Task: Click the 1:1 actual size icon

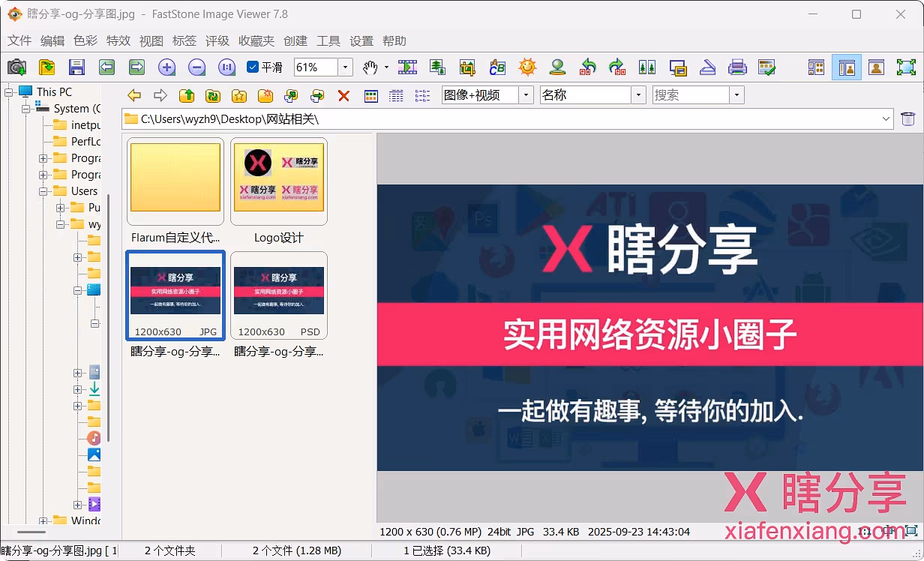Action: click(226, 67)
